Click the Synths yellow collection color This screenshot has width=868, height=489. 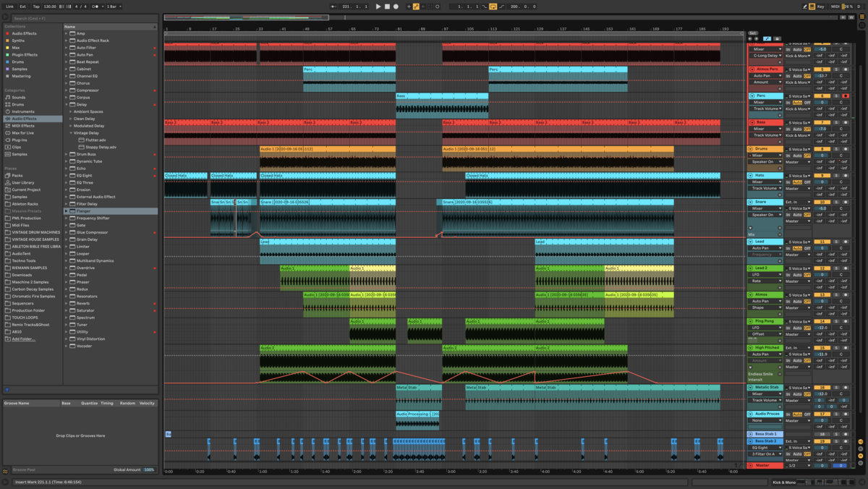tap(7, 41)
